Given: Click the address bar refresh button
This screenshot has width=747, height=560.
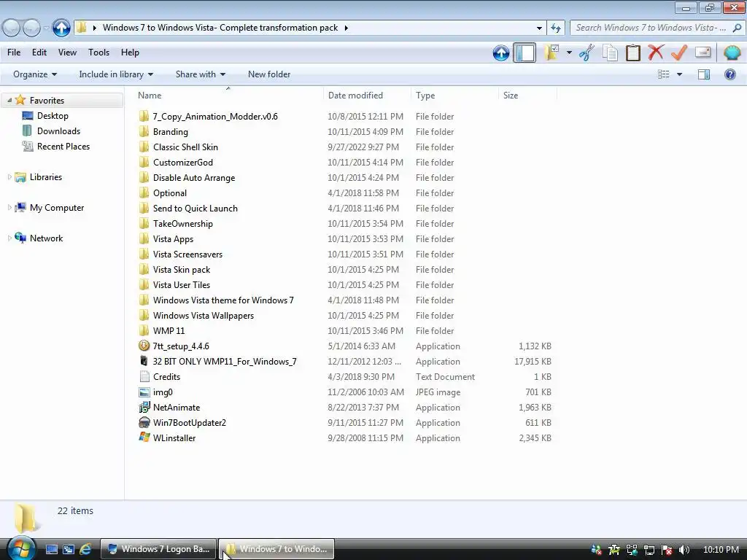Looking at the screenshot, I should click(556, 28).
